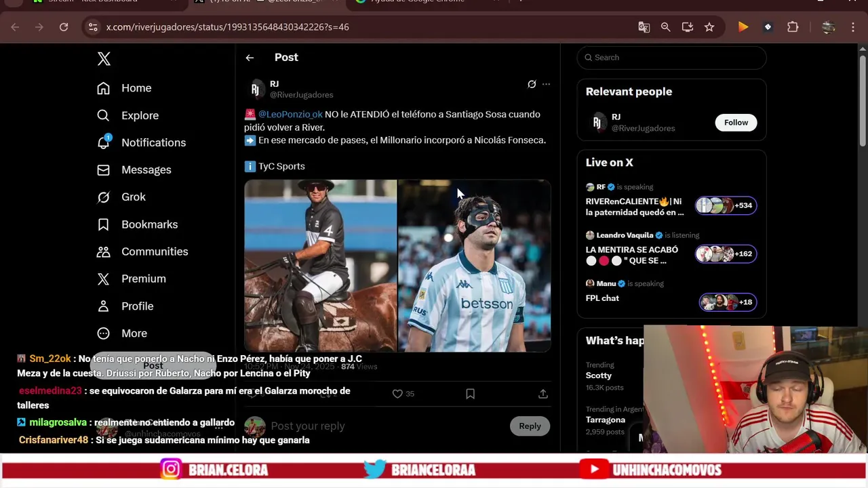868x488 pixels.
Task: Open LA MENTIRA SE ACABÓ live space
Action: [x=632, y=255]
